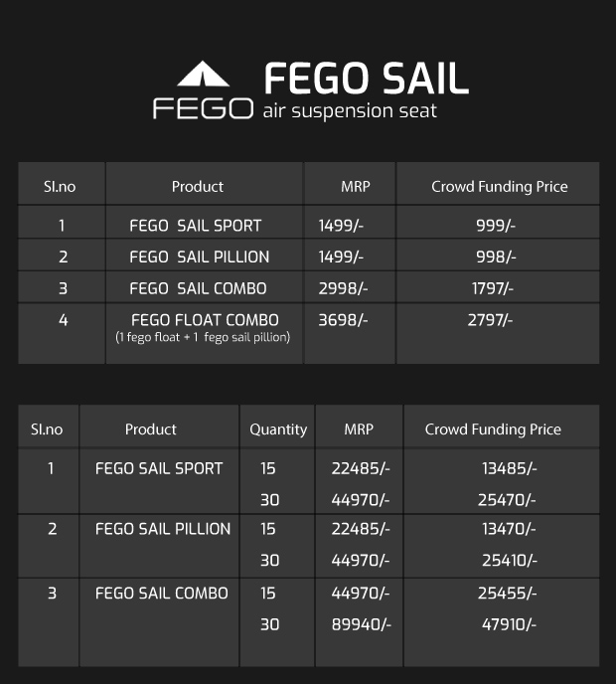Click the FEGO triangle logo icon
Image resolution: width=616 pixels, height=684 pixels.
(203, 74)
